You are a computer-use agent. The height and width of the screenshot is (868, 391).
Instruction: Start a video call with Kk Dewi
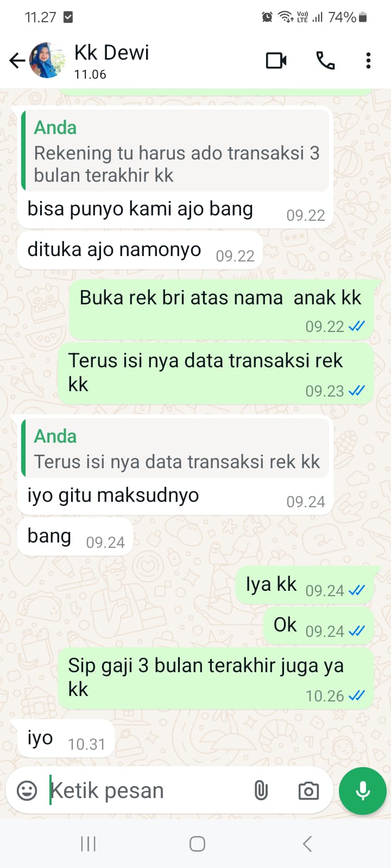[x=276, y=60]
